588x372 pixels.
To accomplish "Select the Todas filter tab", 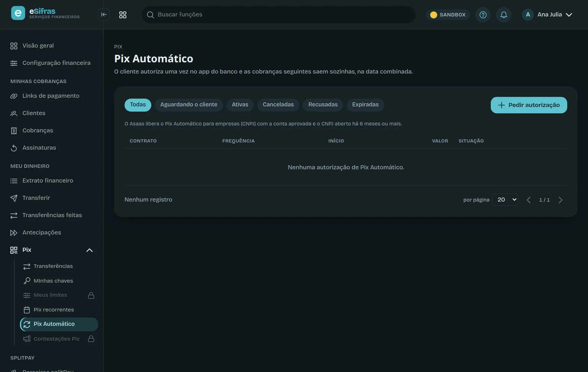I will [138, 105].
